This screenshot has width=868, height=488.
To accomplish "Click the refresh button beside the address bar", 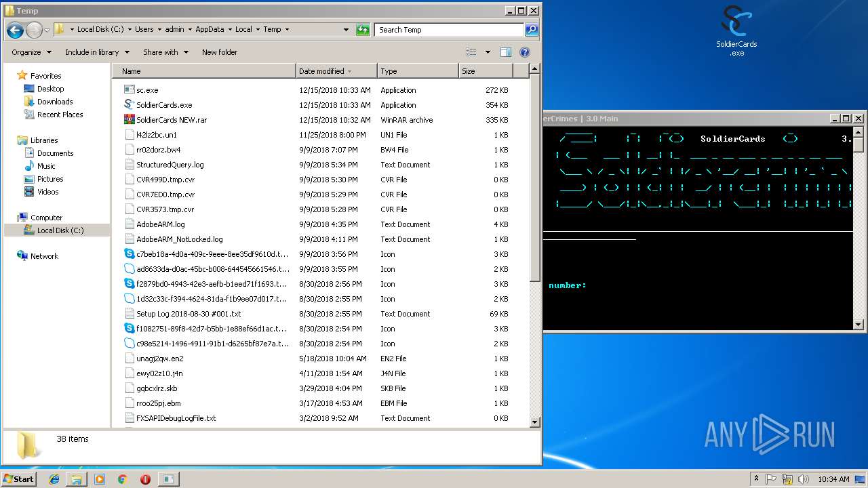I will 363,30.
